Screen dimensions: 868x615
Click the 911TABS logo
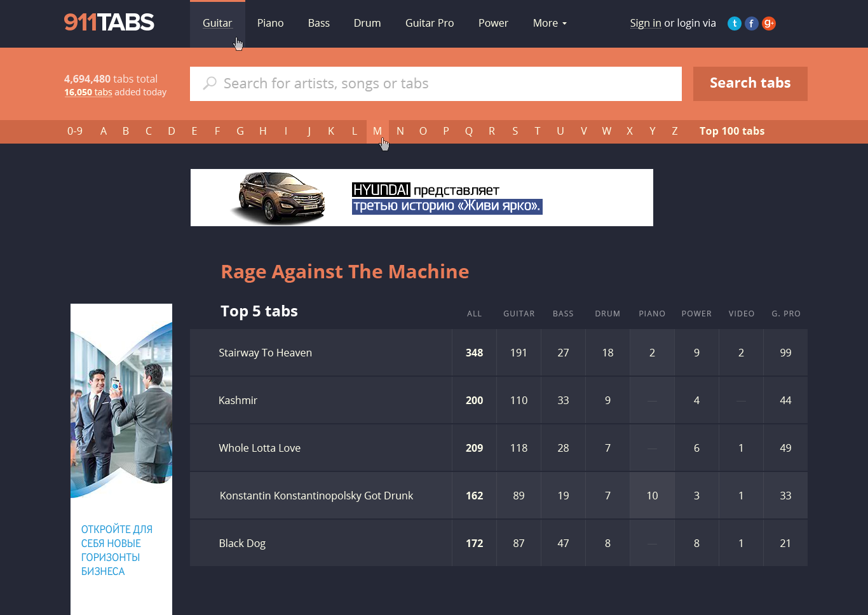click(x=109, y=23)
